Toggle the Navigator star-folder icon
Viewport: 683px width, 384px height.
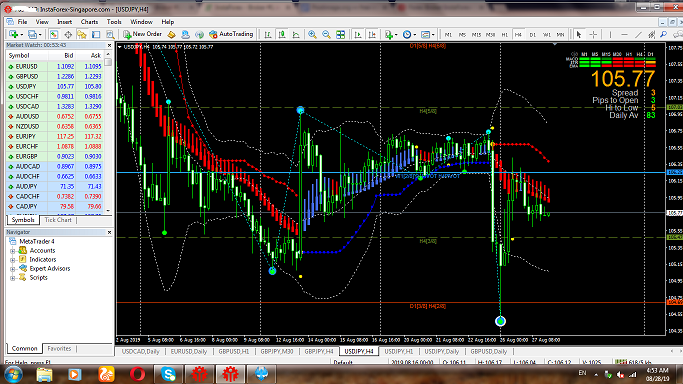pos(82,34)
